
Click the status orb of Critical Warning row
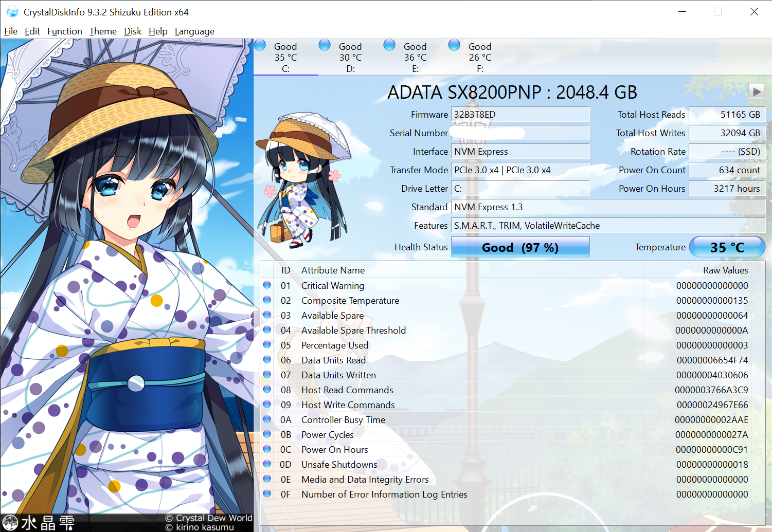267,285
